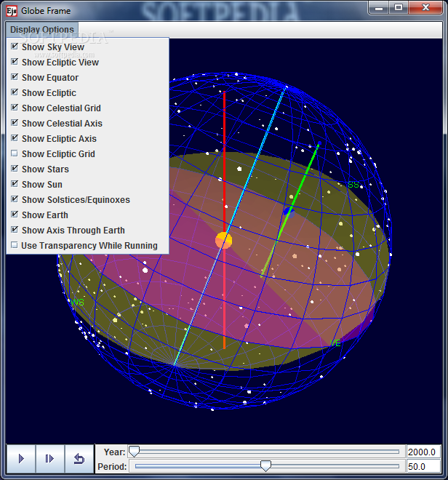This screenshot has width=448, height=480.
Task: Click the Year slider handle
Action: point(134,452)
